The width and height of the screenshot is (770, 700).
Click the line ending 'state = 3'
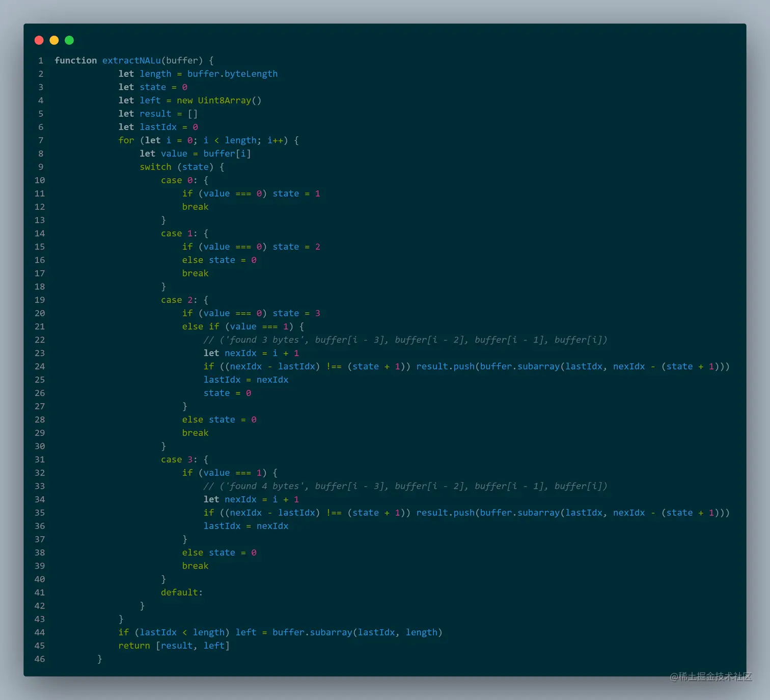[x=251, y=313]
